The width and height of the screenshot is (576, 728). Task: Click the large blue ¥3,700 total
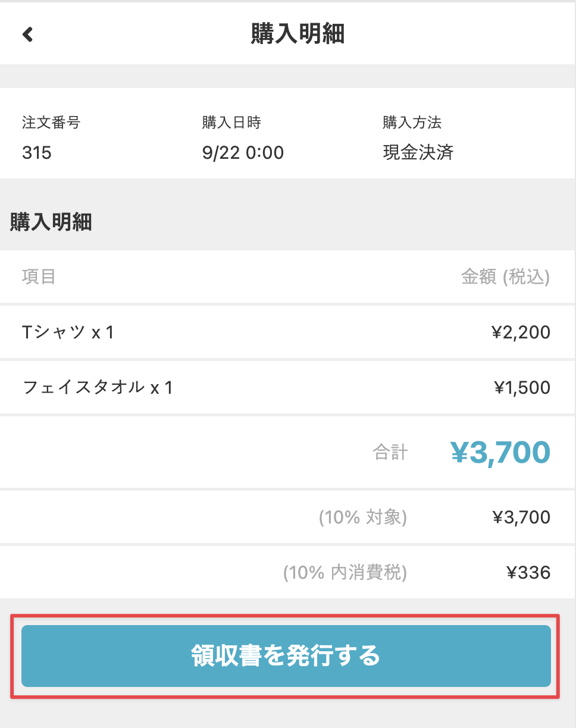coord(500,453)
